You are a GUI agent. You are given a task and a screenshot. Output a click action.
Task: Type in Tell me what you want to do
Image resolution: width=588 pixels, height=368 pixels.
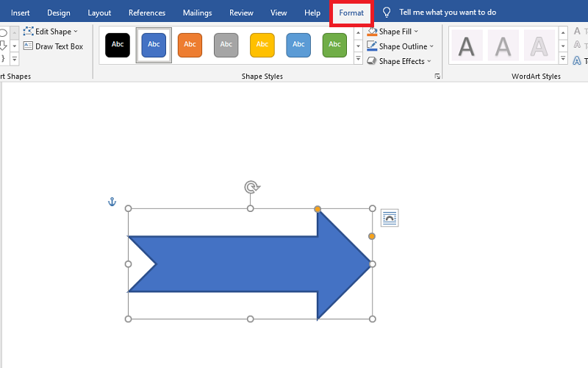[x=447, y=13]
